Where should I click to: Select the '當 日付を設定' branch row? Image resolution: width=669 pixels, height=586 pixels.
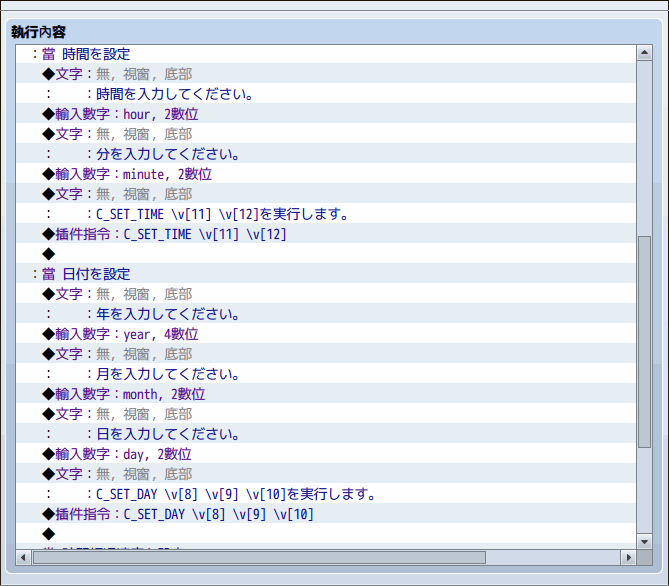point(326,274)
